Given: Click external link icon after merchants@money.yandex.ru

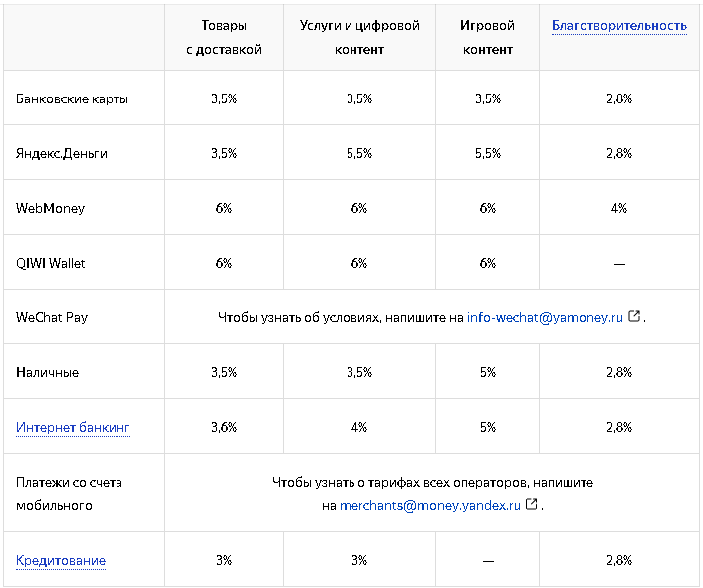Looking at the screenshot, I should 532,505.
